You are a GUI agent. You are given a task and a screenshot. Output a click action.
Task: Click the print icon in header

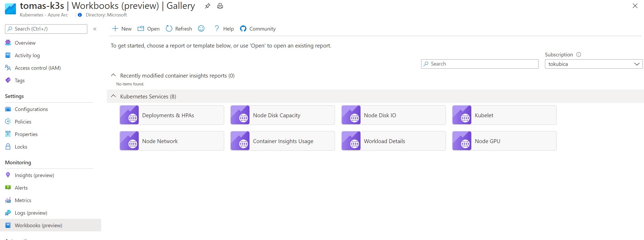point(220,6)
